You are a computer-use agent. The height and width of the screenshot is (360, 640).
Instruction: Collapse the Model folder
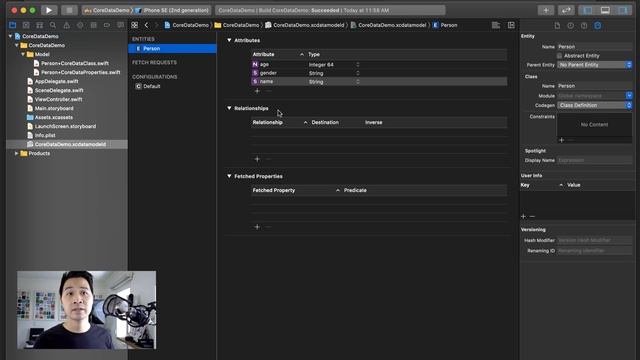tap(23, 54)
